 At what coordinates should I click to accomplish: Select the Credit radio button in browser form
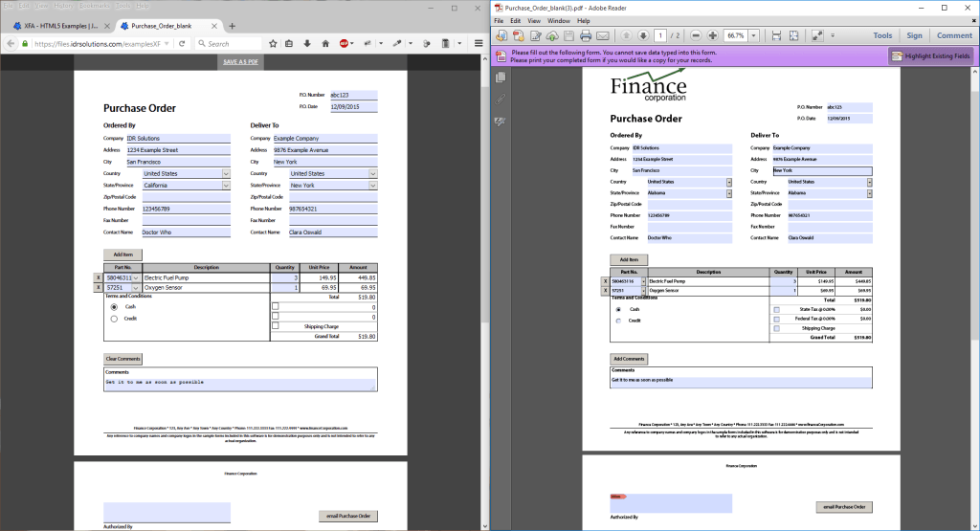[114, 319]
